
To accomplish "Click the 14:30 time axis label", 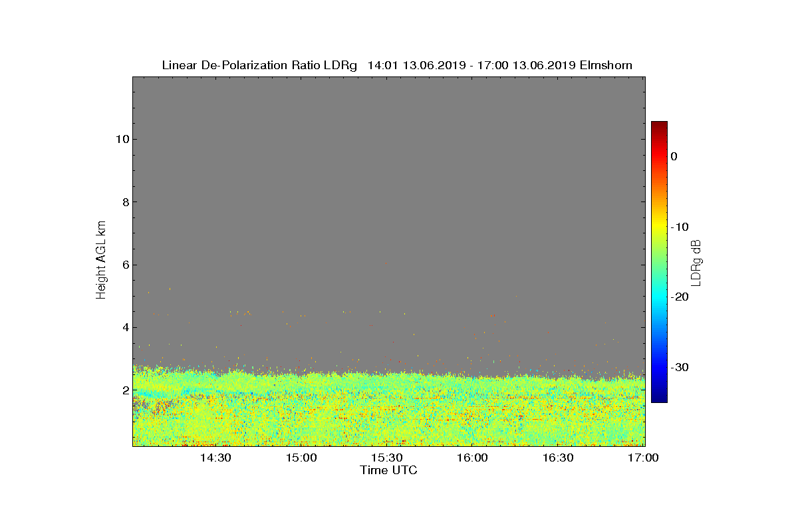I will [215, 458].
